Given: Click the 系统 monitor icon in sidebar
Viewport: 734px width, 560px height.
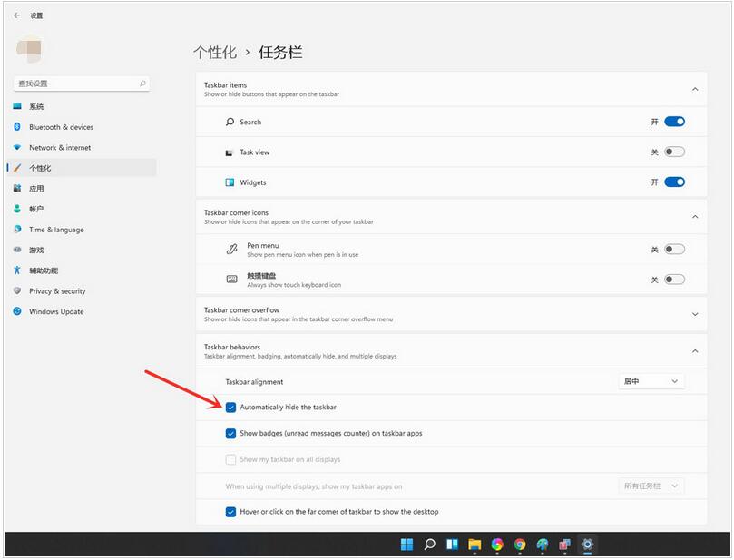Looking at the screenshot, I should pyautogui.click(x=17, y=106).
